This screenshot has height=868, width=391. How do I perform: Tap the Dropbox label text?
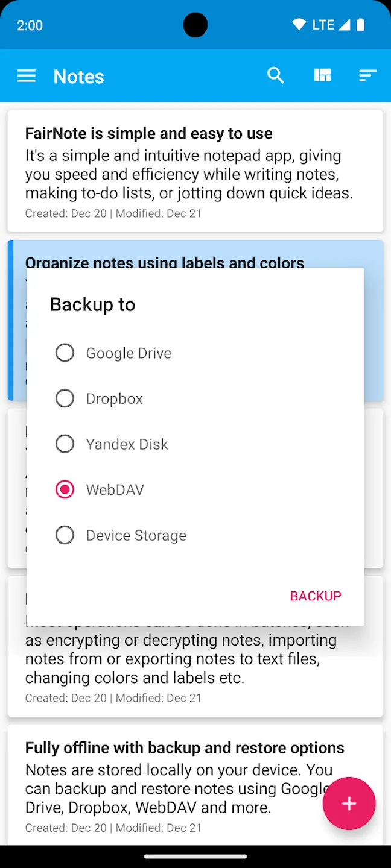click(x=115, y=399)
